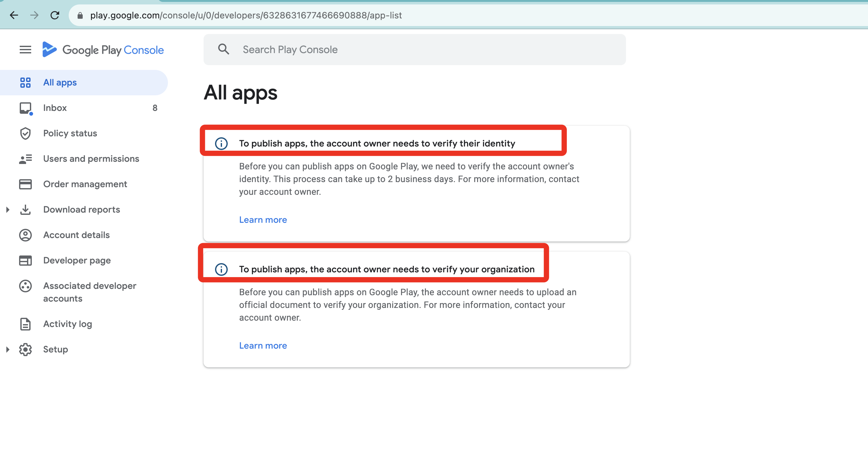This screenshot has width=868, height=463.
Task: Click the Google Play Console logo
Action: pyautogui.click(x=103, y=50)
